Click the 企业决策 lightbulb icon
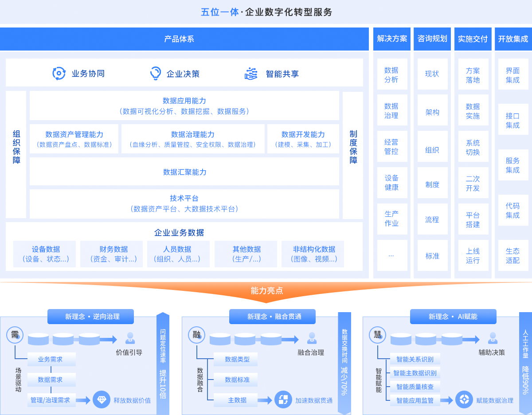The width and height of the screenshot is (532, 415). tap(155, 74)
